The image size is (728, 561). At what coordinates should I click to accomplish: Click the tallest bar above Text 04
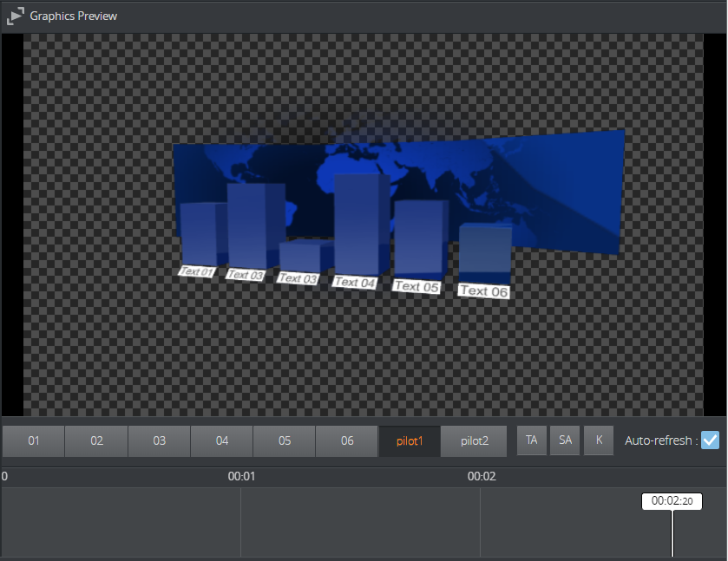[x=362, y=225]
